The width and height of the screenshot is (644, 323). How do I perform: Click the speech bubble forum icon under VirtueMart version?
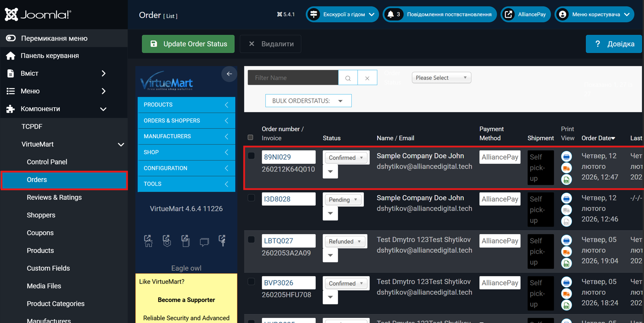click(204, 242)
